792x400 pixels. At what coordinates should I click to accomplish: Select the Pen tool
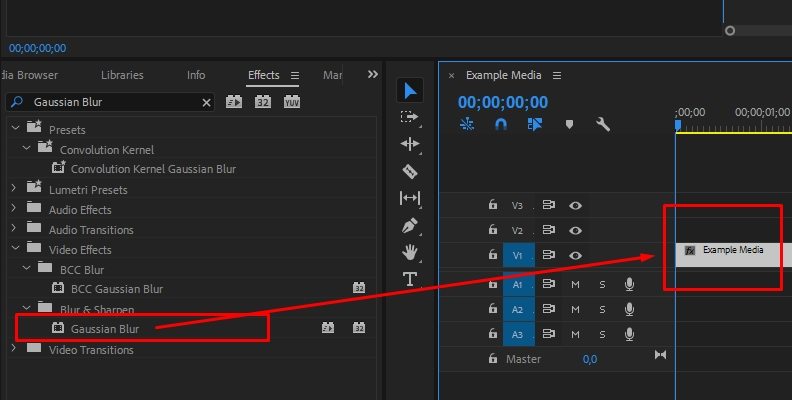click(x=410, y=225)
